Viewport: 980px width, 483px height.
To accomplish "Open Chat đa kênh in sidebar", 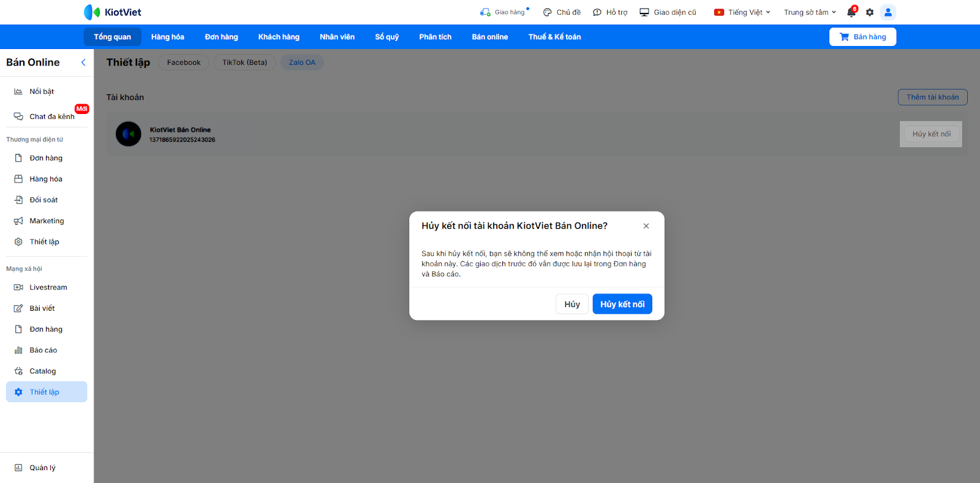I will pyautogui.click(x=47, y=116).
